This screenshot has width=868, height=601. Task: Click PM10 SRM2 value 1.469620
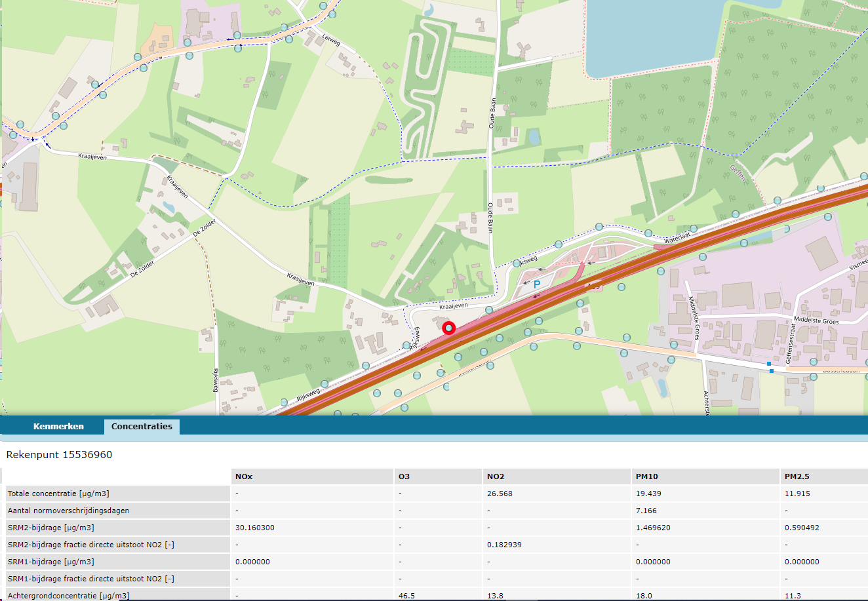pyautogui.click(x=653, y=528)
